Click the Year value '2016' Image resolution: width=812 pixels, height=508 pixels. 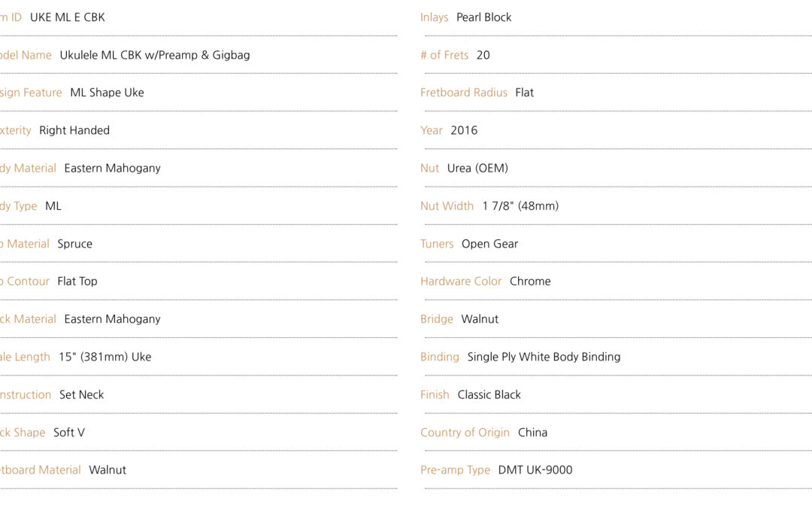464,131
